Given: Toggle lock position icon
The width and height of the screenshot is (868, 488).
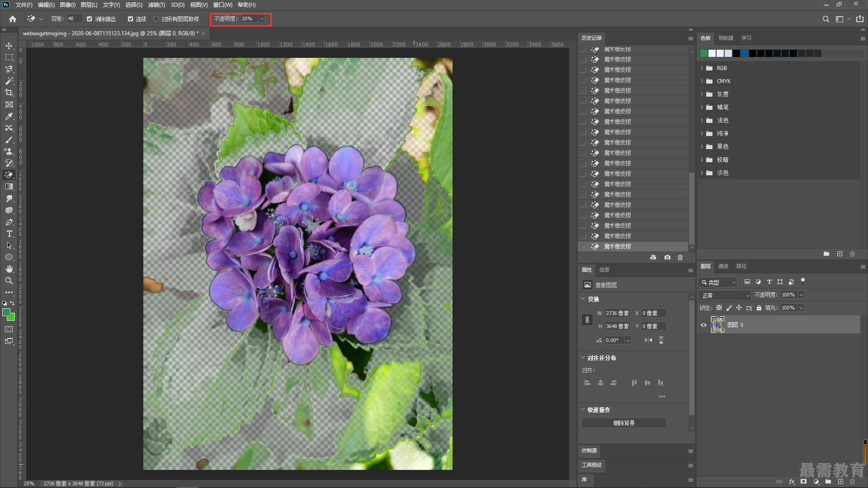Looking at the screenshot, I should tap(739, 308).
